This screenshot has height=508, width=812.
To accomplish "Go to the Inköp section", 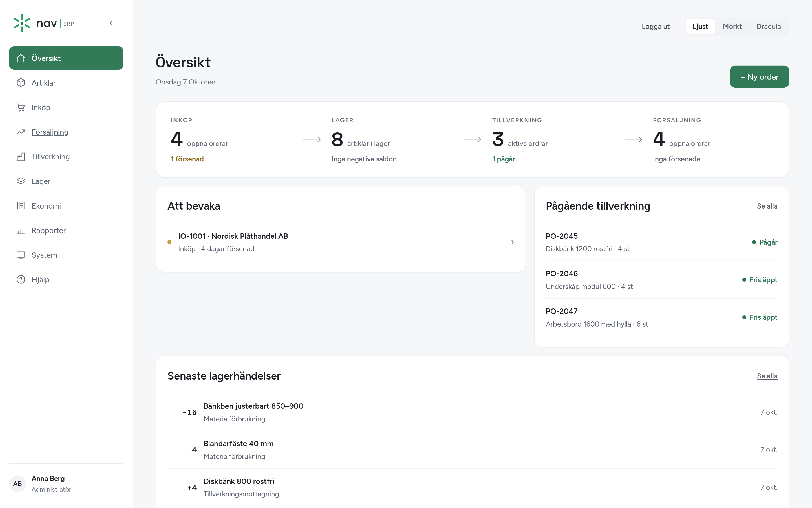I will [x=41, y=108].
